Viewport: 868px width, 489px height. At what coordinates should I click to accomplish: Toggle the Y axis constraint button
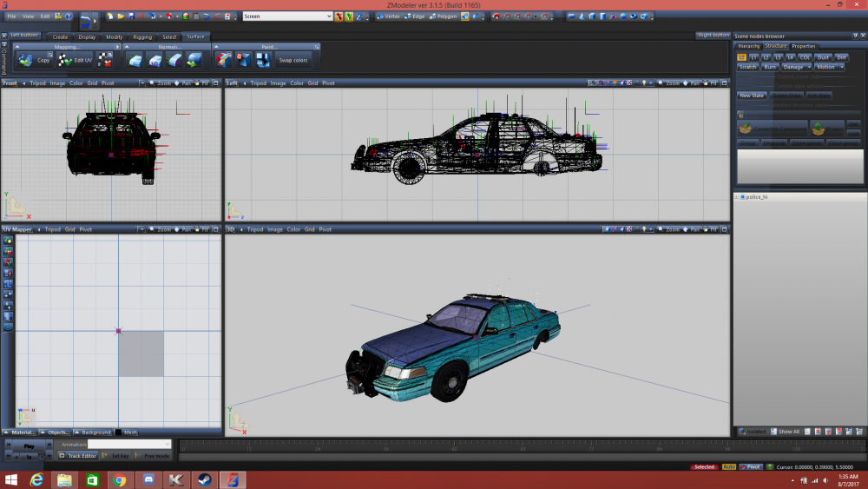[x=349, y=17]
